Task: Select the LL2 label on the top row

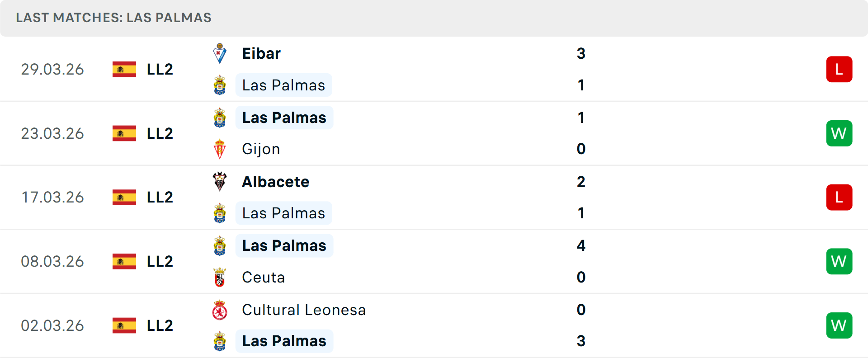Action: coord(159,69)
